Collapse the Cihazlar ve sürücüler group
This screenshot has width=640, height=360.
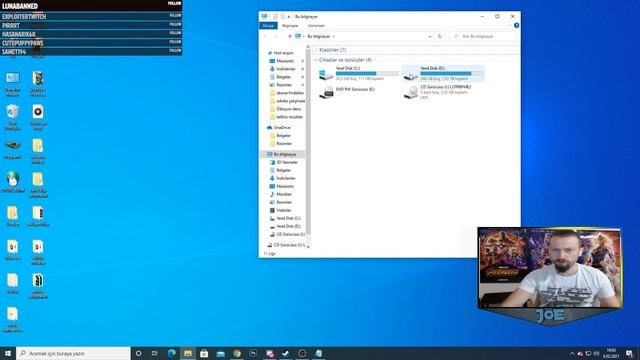click(x=316, y=60)
